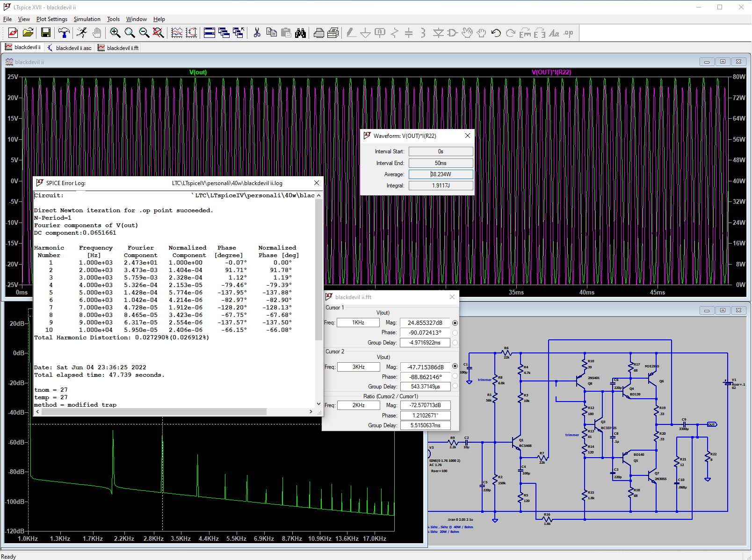Click the greyed Undo arrow icon

496,33
